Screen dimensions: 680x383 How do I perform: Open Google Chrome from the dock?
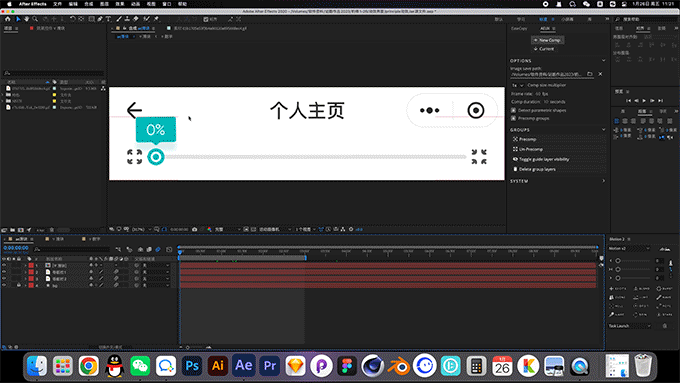88,366
